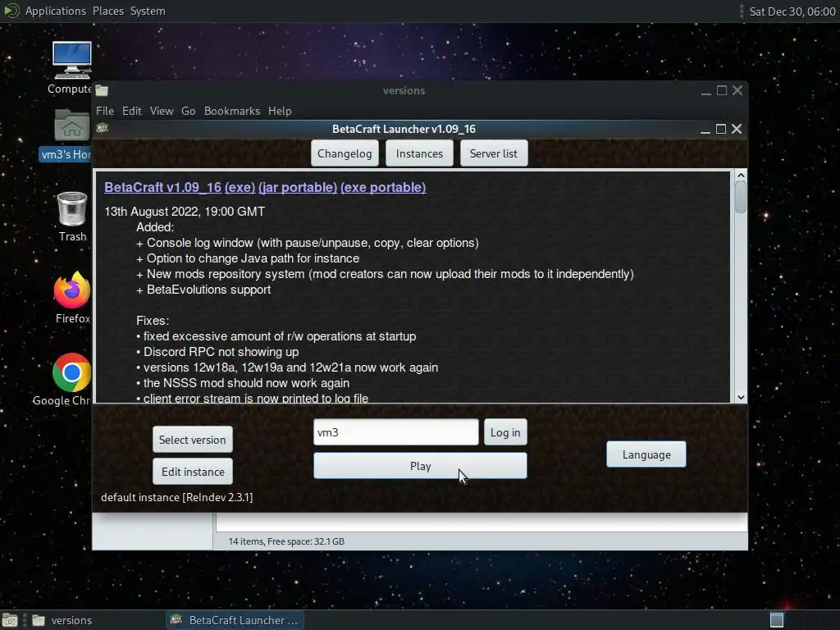
Task: Click the 'default instance [ReIndev 2.3.1]' label
Action: click(177, 497)
